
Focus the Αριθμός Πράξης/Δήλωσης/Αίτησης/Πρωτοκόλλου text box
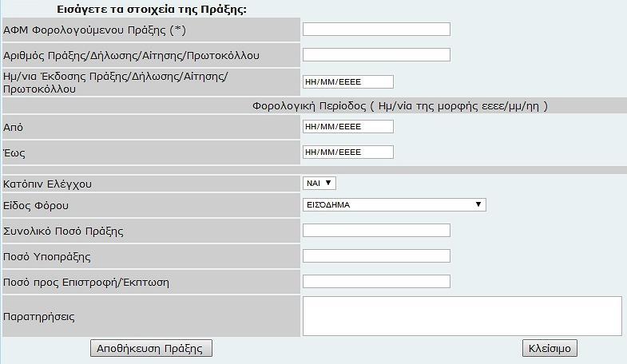tap(376, 55)
